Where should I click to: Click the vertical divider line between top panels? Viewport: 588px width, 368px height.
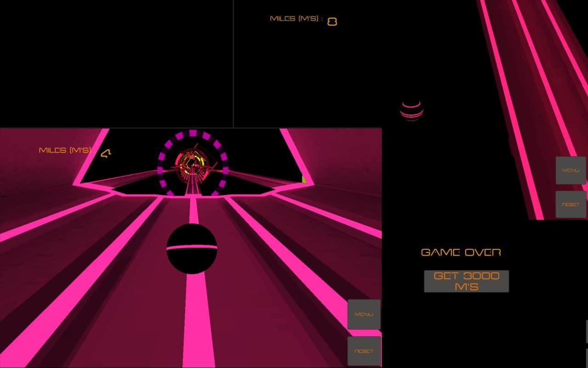[233, 64]
